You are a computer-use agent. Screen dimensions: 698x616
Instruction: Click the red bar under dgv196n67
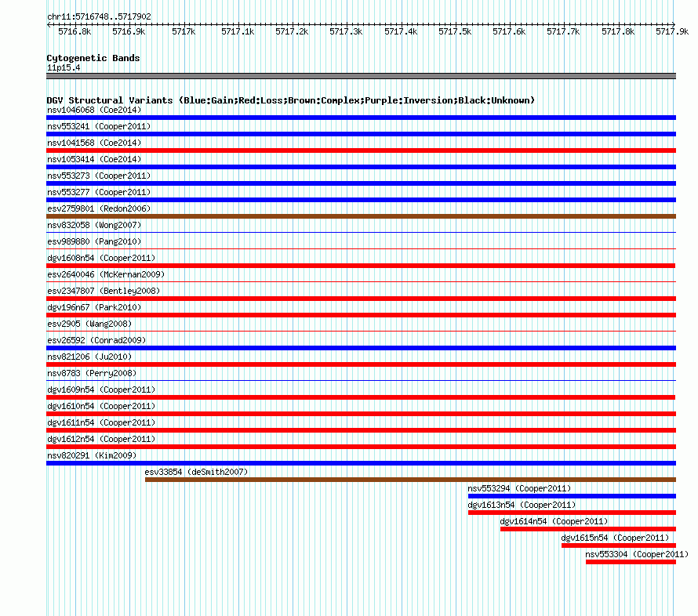point(361,315)
